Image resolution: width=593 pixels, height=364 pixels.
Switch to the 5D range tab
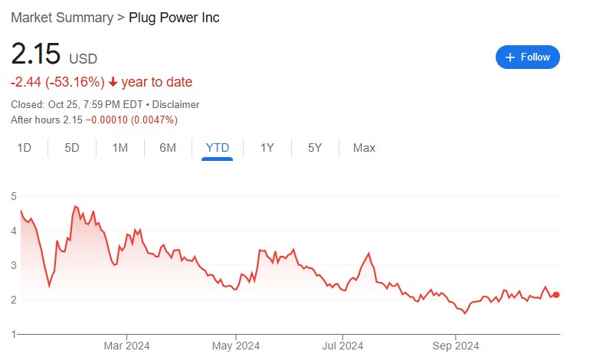point(72,148)
